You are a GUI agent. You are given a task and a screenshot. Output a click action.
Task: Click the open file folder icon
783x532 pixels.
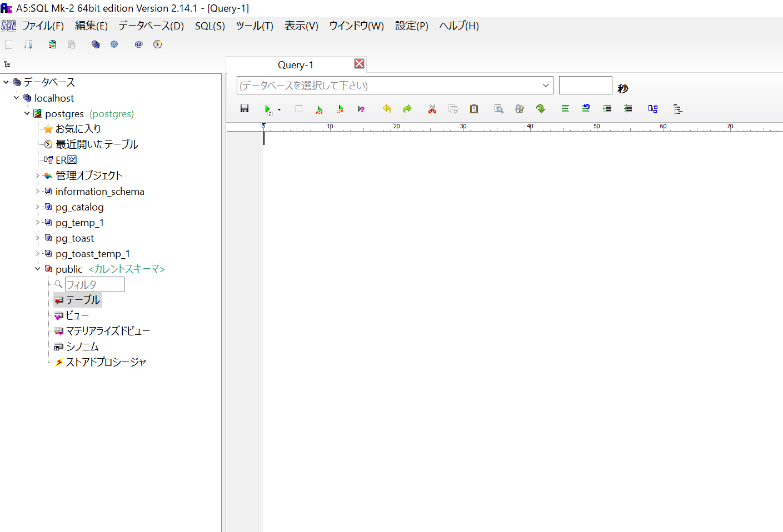point(29,44)
